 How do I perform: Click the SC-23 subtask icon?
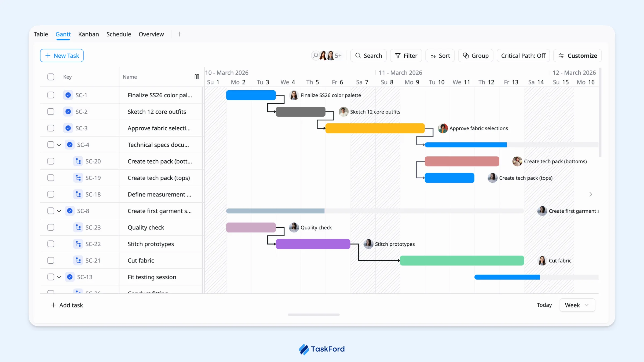click(78, 227)
